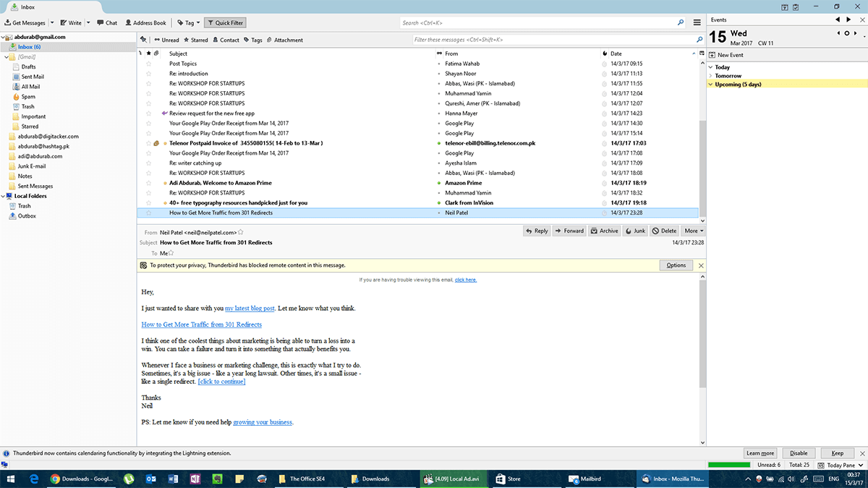Viewport: 868px width, 488px height.
Task: Open the Tag dropdown in toolbar
Action: 187,22
